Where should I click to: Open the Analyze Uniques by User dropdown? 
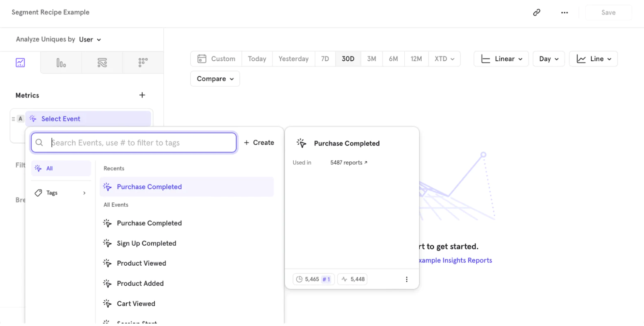[90, 40]
